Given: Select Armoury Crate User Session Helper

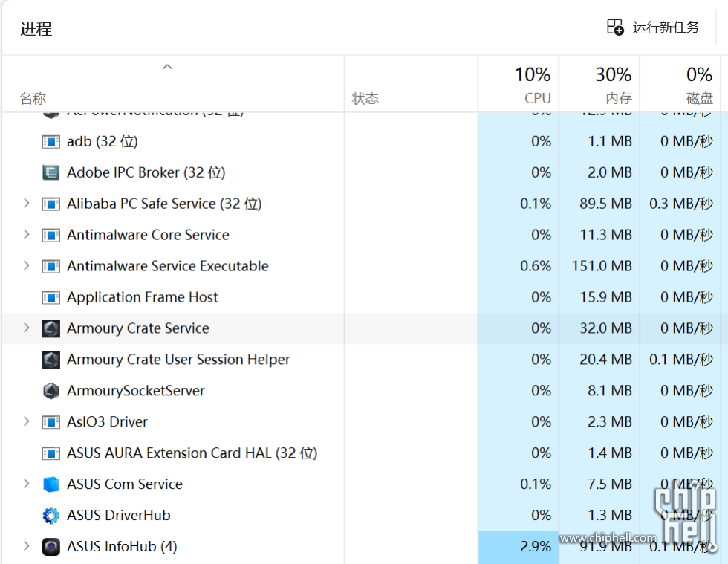Looking at the screenshot, I should click(x=178, y=360).
